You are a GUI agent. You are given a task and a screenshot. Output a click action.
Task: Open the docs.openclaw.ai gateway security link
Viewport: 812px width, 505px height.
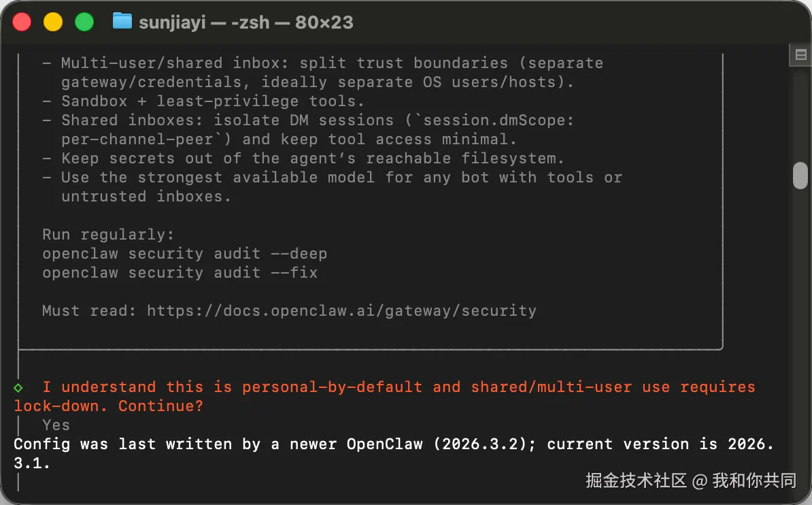341,311
